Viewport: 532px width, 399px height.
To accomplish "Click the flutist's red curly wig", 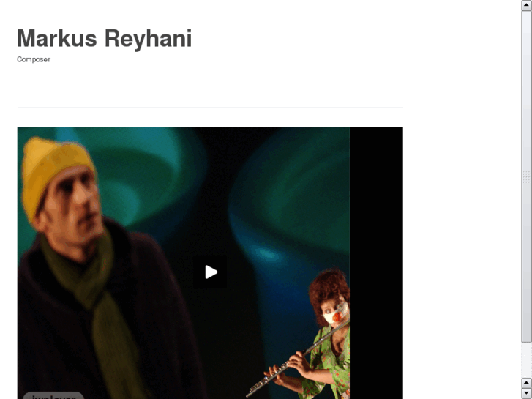I will (x=327, y=288).
